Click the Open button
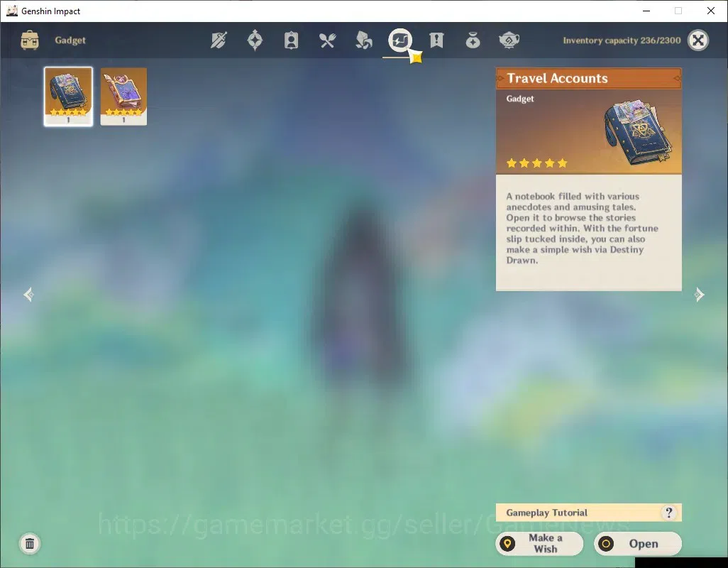The height and width of the screenshot is (568, 728). coord(638,543)
